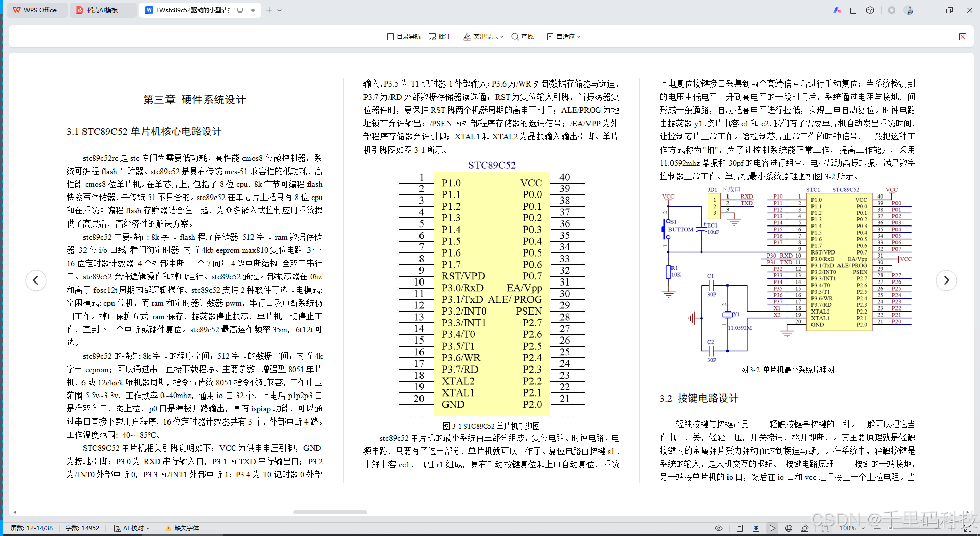The height and width of the screenshot is (536, 980).
Task: Add a new tab with plus button
Action: [x=269, y=10]
